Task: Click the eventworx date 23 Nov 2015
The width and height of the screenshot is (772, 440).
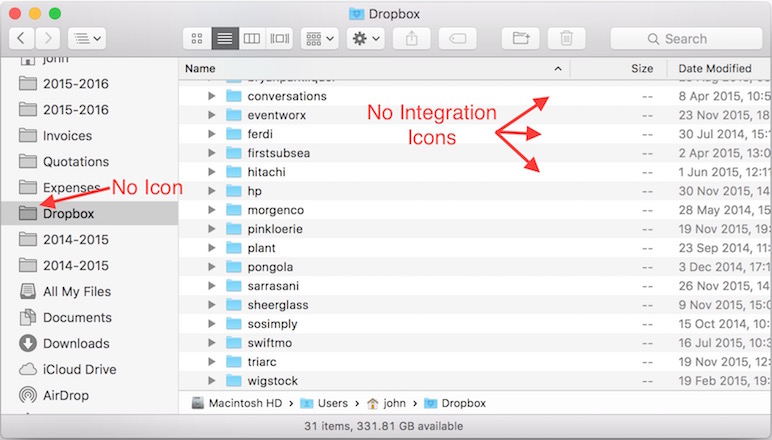Action: [724, 115]
